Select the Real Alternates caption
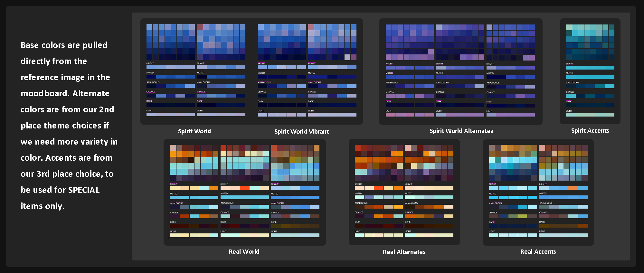Screen dimensions: 644x273 coord(404,252)
